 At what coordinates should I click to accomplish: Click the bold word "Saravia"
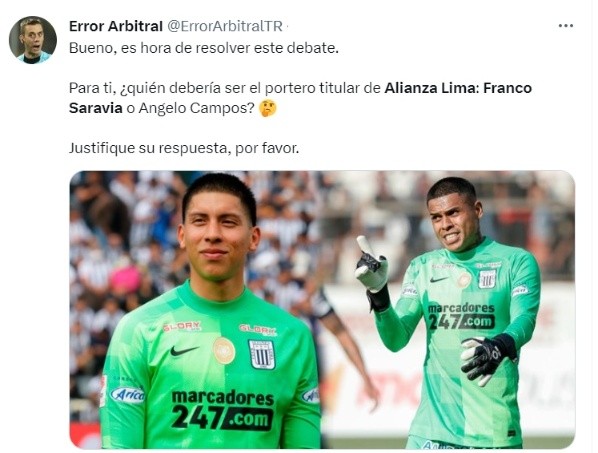pos(96,108)
